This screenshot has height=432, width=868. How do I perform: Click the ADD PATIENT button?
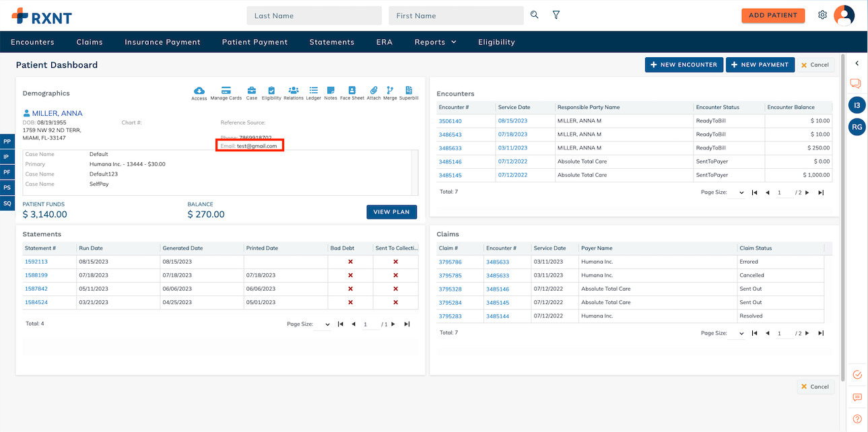(x=773, y=15)
